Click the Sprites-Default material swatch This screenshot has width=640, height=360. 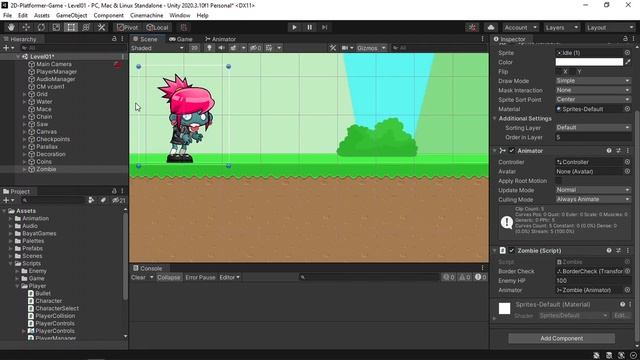click(x=504, y=308)
